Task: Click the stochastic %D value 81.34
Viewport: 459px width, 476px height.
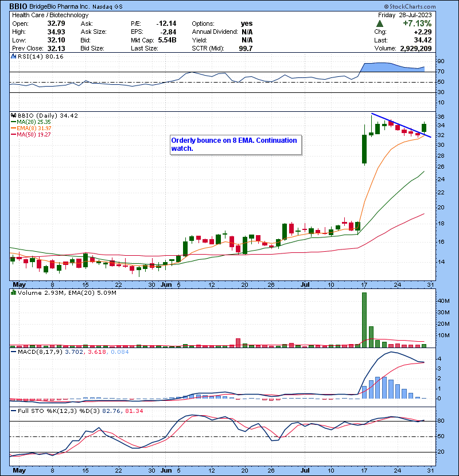Action: click(134, 411)
